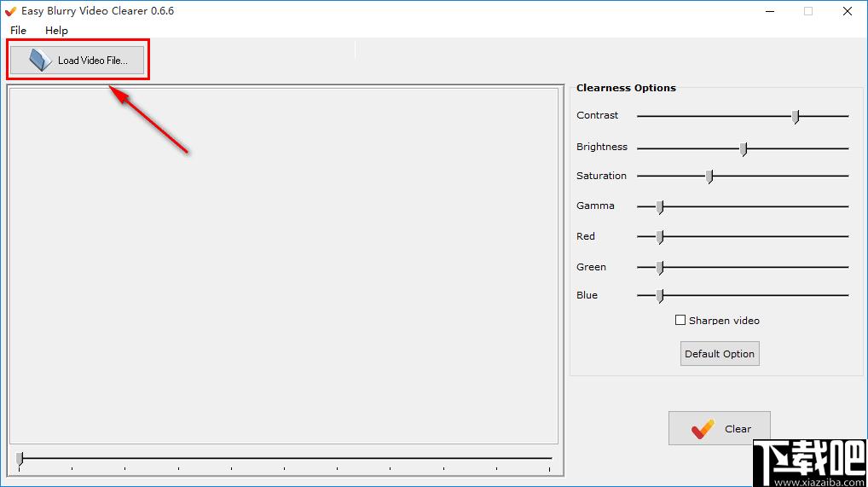Open the File menu
Viewport: 868px width, 487px height.
point(18,31)
